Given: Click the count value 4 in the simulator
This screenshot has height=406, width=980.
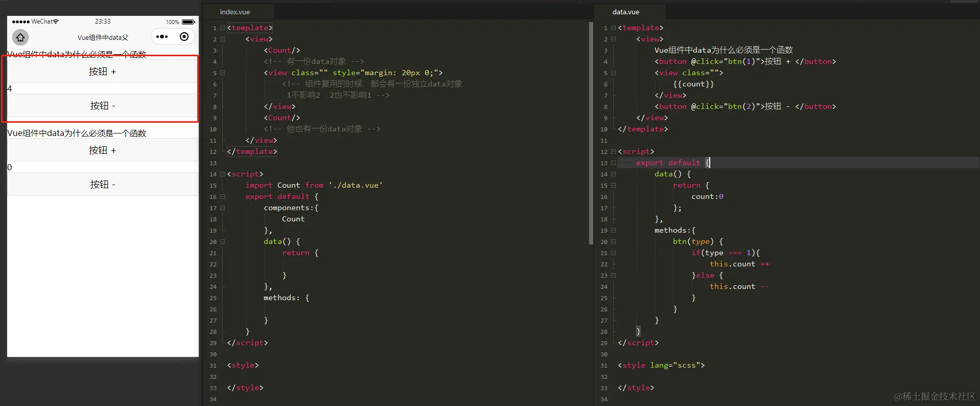Looking at the screenshot, I should coord(10,88).
